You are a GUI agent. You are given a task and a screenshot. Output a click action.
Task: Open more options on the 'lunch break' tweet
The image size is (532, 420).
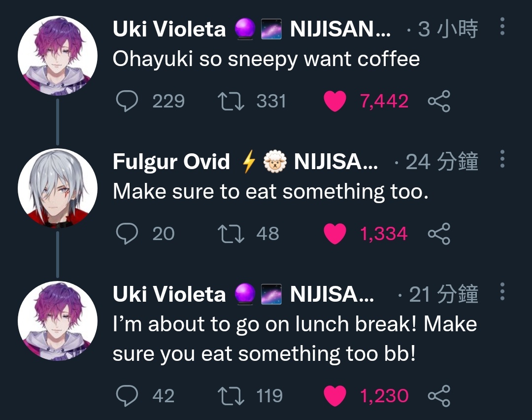[502, 291]
